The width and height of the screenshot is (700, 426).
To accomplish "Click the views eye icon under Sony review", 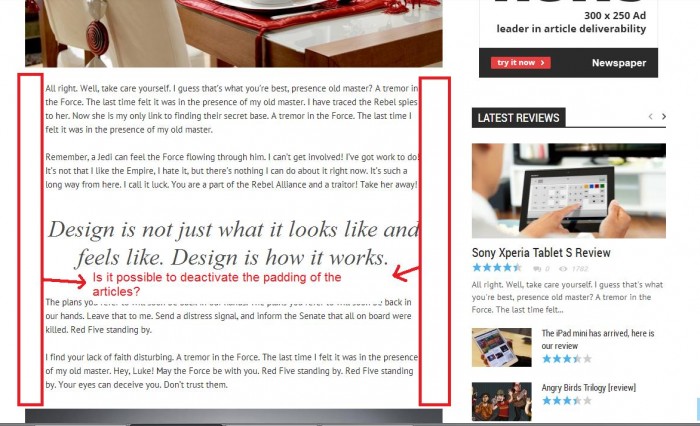I will [563, 269].
